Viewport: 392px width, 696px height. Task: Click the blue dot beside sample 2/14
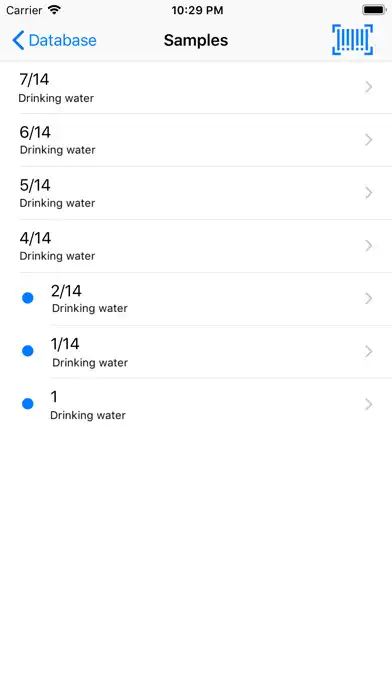click(x=28, y=298)
